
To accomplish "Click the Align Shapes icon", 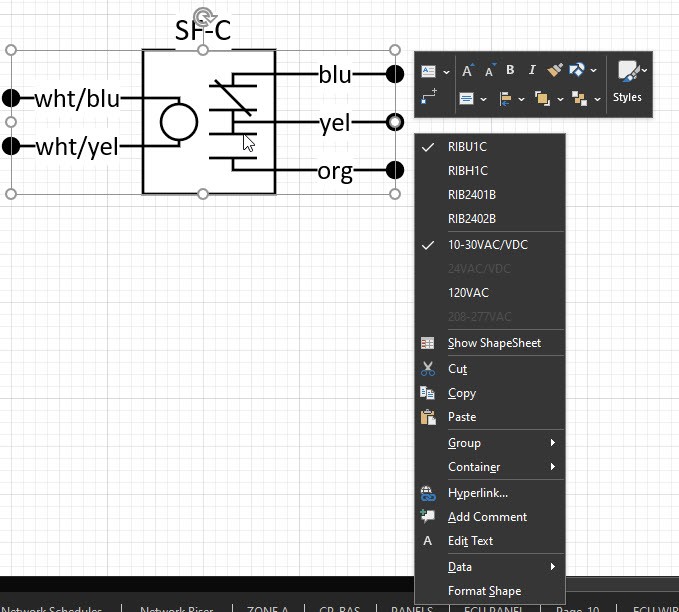I will (x=505, y=98).
